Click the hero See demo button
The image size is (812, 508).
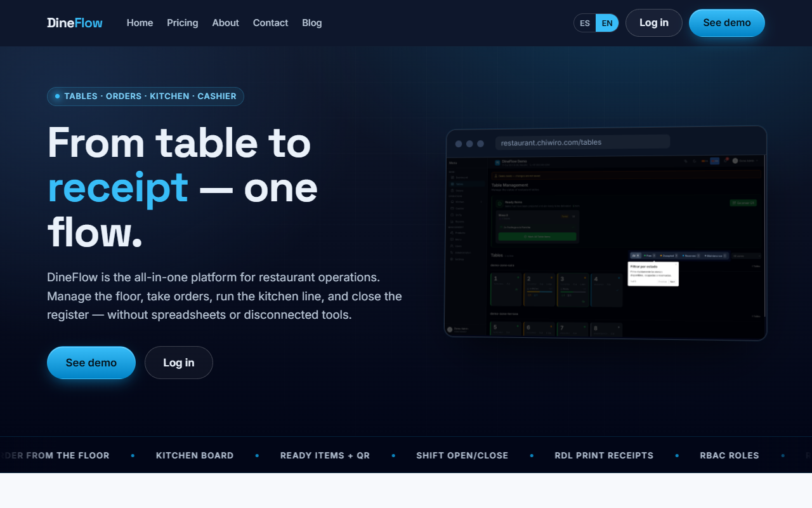point(91,363)
